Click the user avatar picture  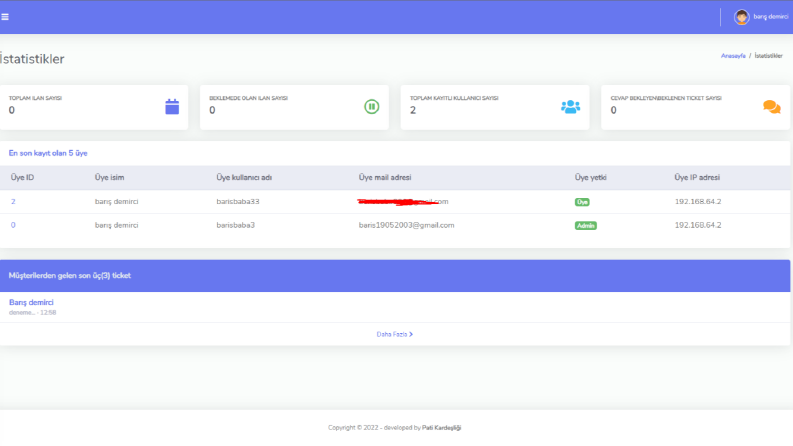tap(741, 17)
